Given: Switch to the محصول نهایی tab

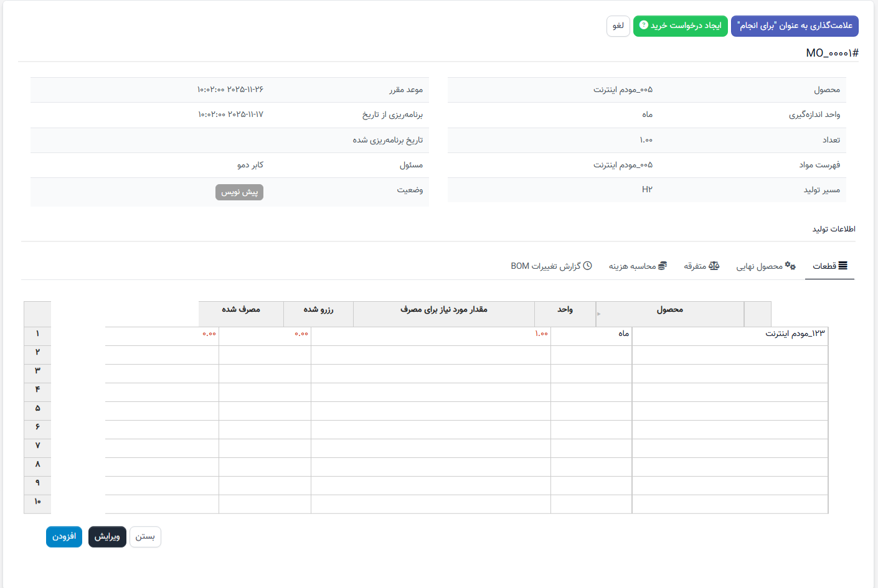Looking at the screenshot, I should click(x=766, y=266).
